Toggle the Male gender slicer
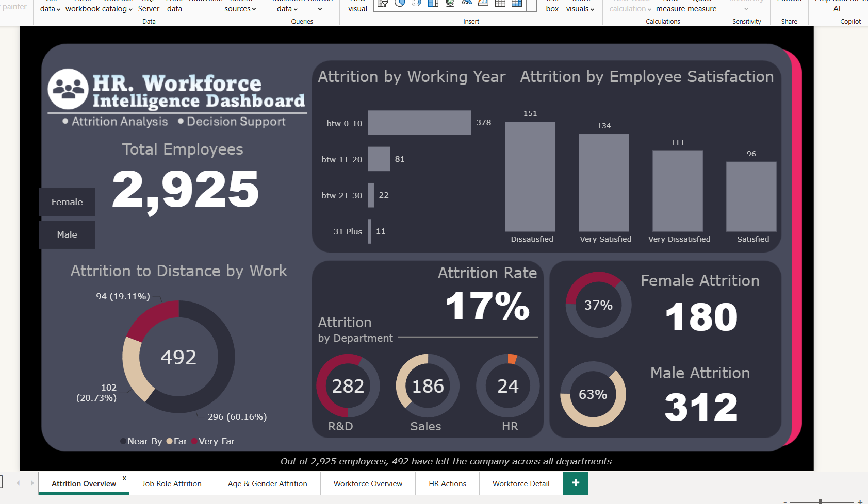The image size is (868, 504). 67,234
